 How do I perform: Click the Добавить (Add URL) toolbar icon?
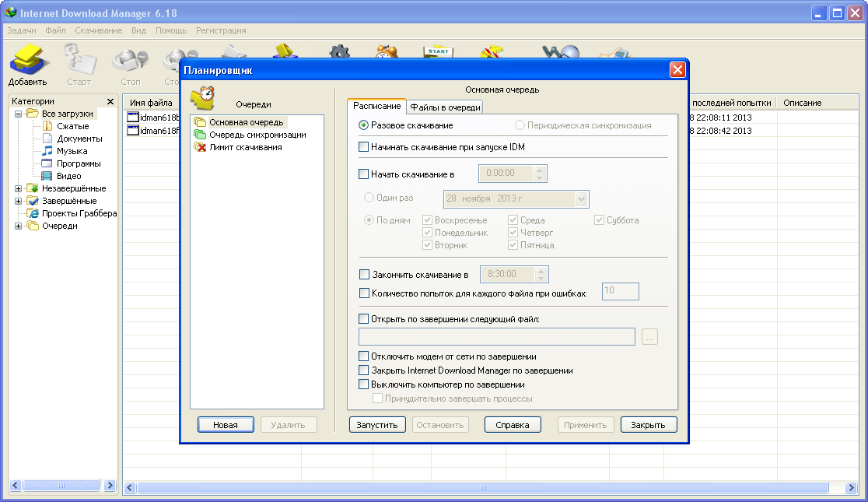(27, 65)
